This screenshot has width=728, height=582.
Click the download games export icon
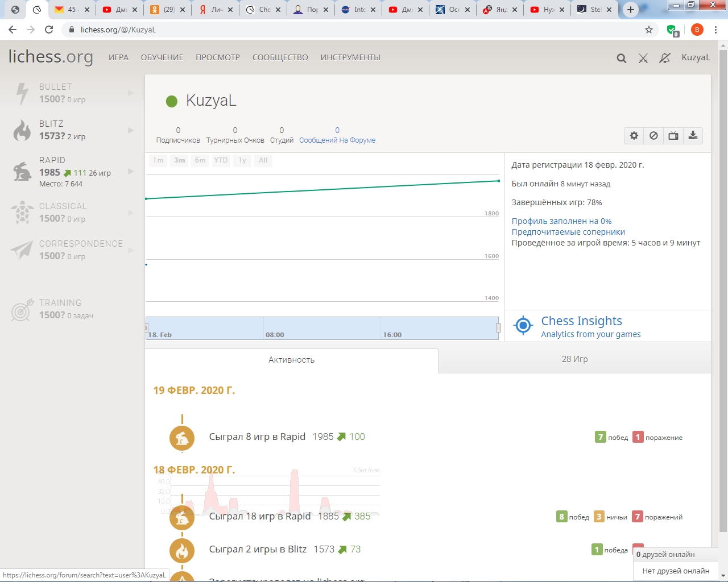click(x=693, y=135)
